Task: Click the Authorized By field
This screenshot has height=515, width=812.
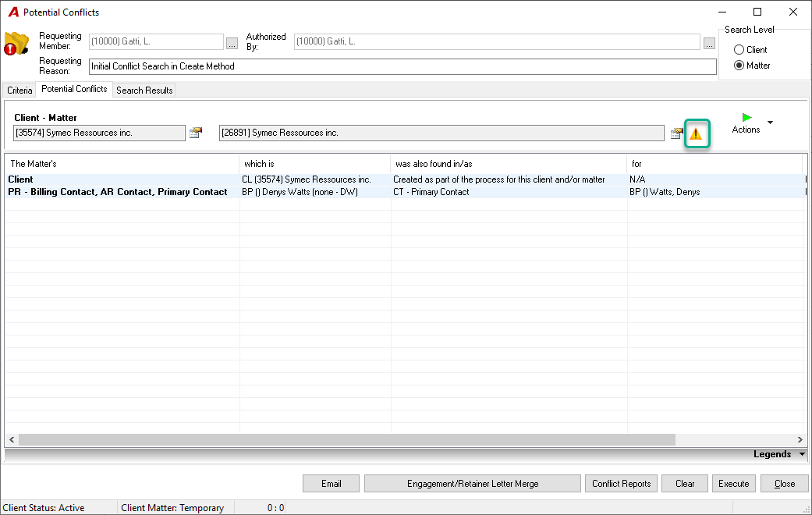Action: point(497,41)
